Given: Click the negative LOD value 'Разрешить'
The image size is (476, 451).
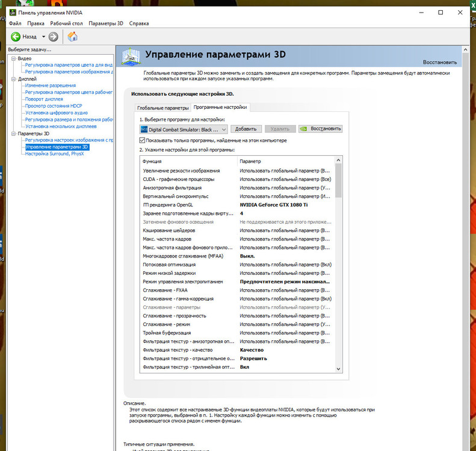Looking at the screenshot, I should pos(253,358).
